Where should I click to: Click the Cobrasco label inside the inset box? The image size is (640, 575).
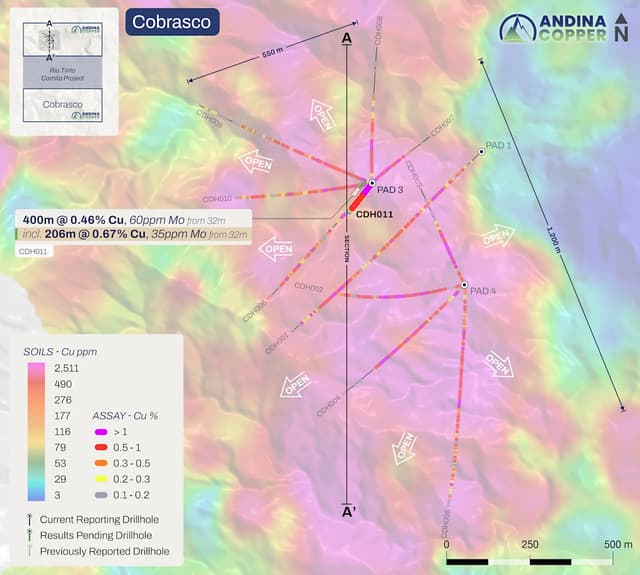click(x=62, y=105)
